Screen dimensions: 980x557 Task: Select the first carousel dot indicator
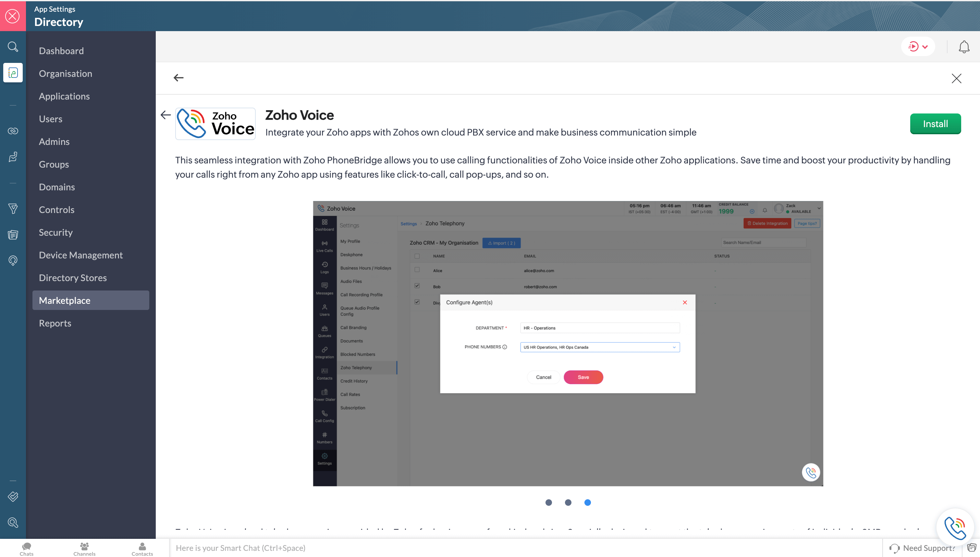click(x=548, y=502)
